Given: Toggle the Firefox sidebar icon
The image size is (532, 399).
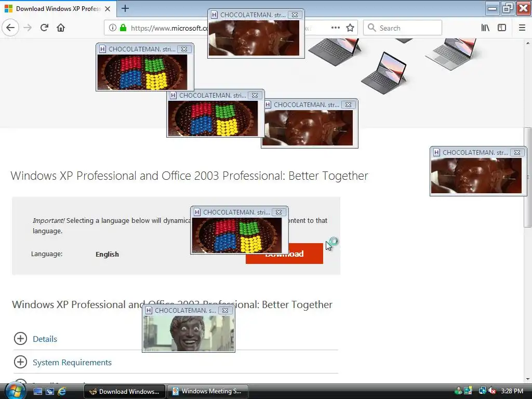Looking at the screenshot, I should [502, 28].
